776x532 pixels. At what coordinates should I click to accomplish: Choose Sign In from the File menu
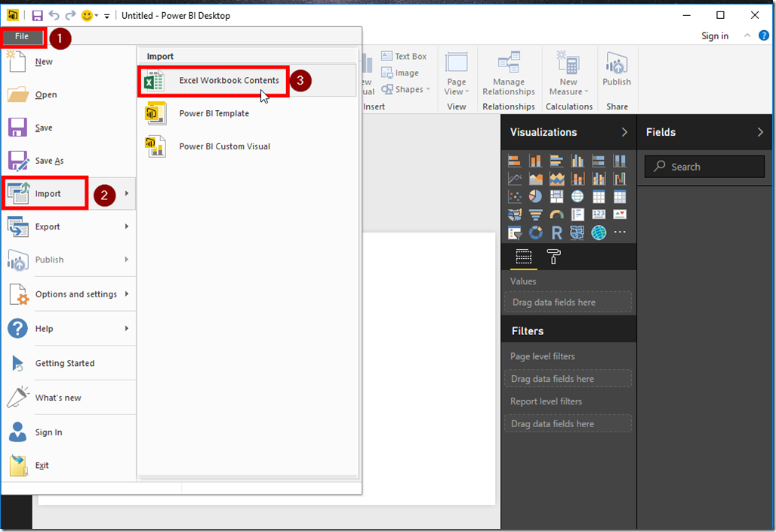point(68,432)
